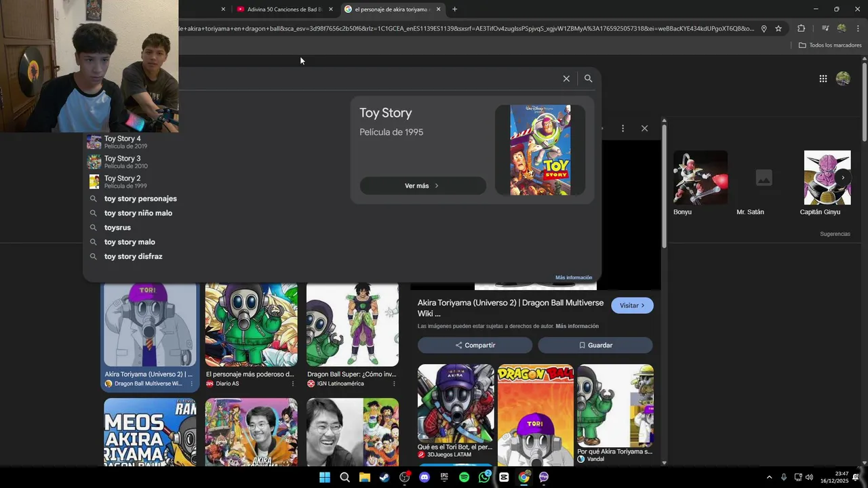Open CapCut from the taskbar
The width and height of the screenshot is (868, 488).
click(504, 477)
